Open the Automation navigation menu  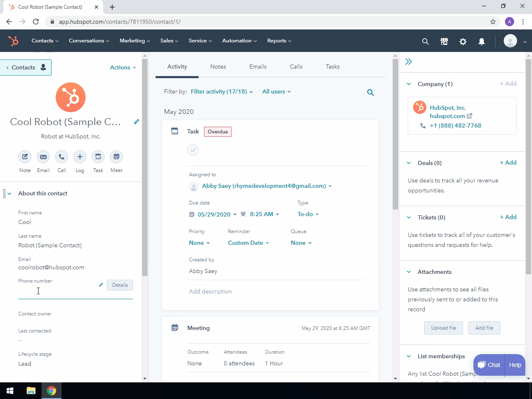coord(239,41)
